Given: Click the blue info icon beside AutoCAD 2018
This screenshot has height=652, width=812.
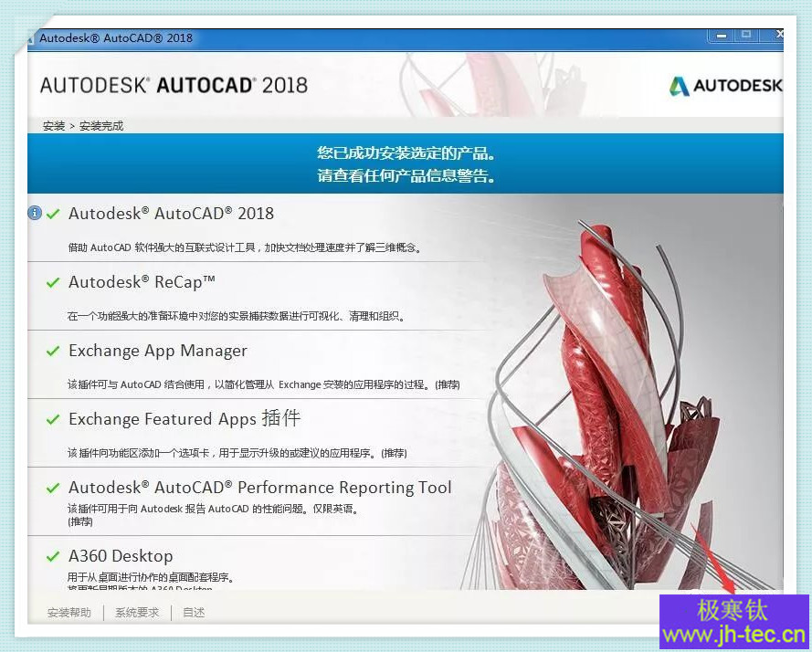Looking at the screenshot, I should (35, 213).
